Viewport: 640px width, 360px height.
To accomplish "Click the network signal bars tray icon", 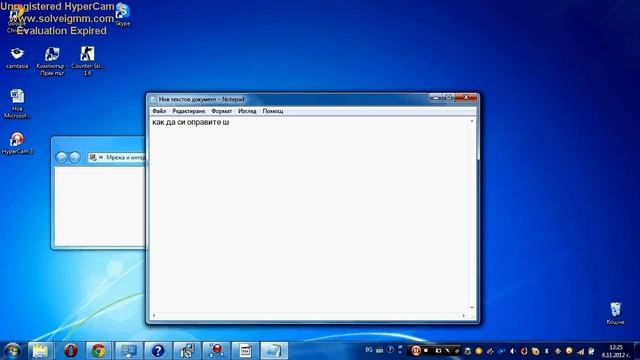I will (580, 351).
